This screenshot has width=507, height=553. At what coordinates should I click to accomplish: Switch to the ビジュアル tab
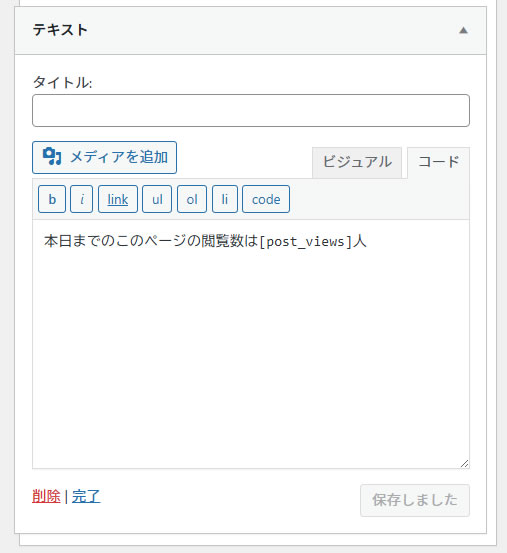click(x=357, y=162)
